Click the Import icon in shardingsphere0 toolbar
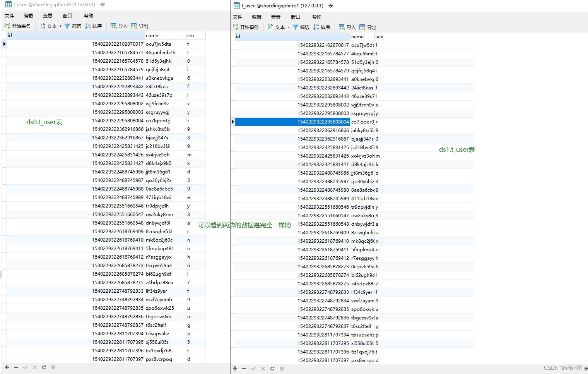The image size is (588, 374). point(113,26)
